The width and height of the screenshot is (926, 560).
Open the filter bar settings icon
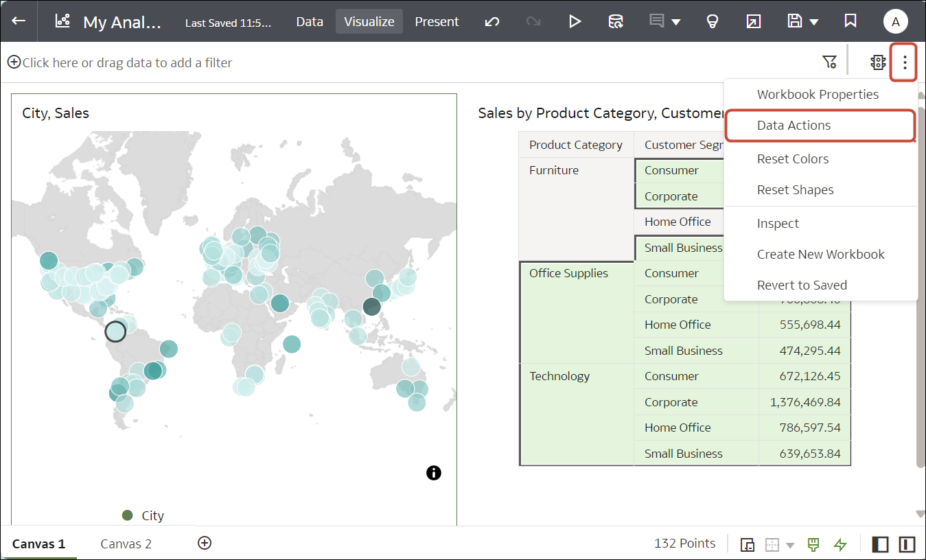click(829, 62)
